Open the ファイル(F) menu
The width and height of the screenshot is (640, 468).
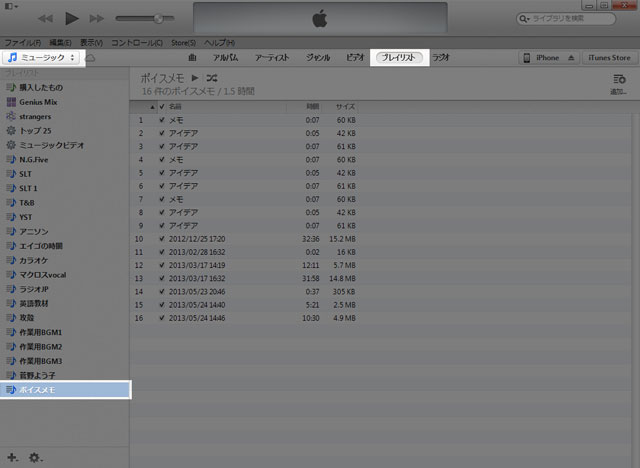tap(23, 42)
